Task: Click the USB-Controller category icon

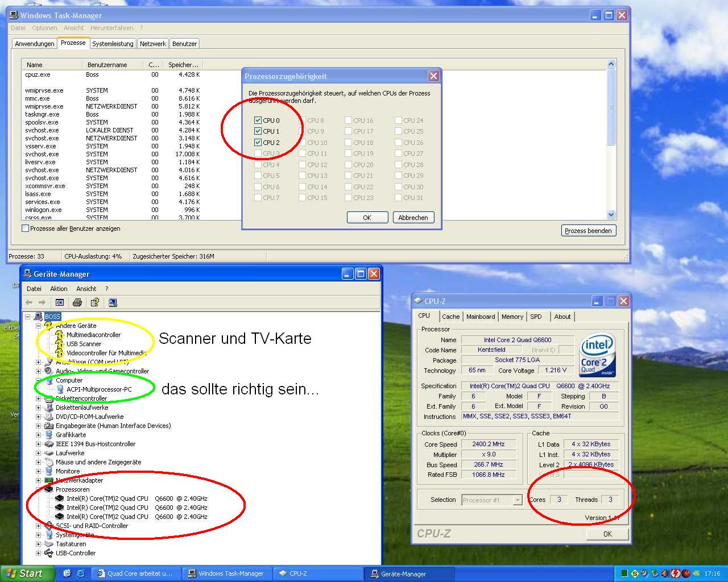Action: [49, 553]
